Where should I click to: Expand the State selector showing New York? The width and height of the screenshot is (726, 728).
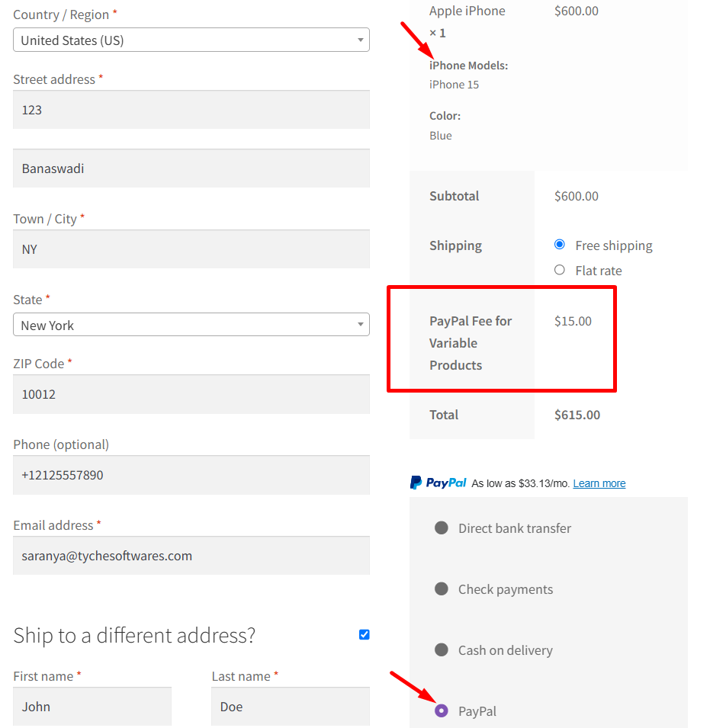pos(191,324)
